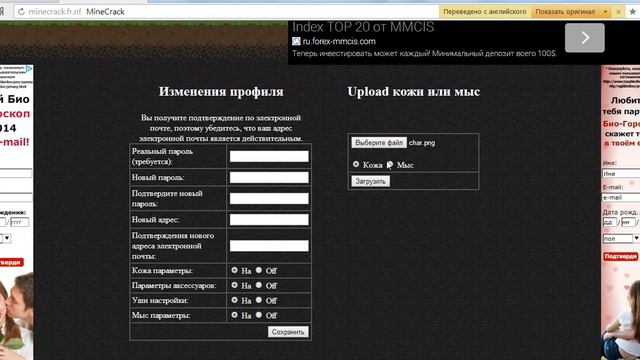Open the dropdown arrow in left ad
Viewport: 640px width, 360px height.
[7, 238]
